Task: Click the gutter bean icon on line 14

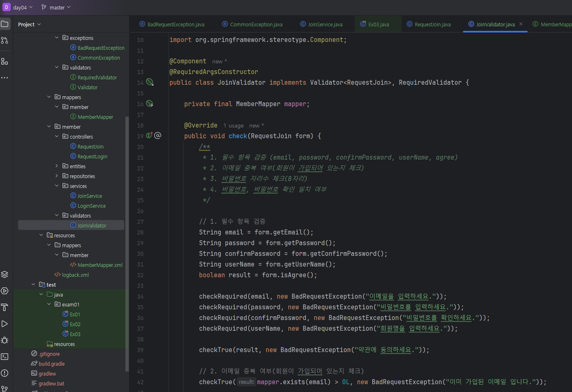Action: 150,82
